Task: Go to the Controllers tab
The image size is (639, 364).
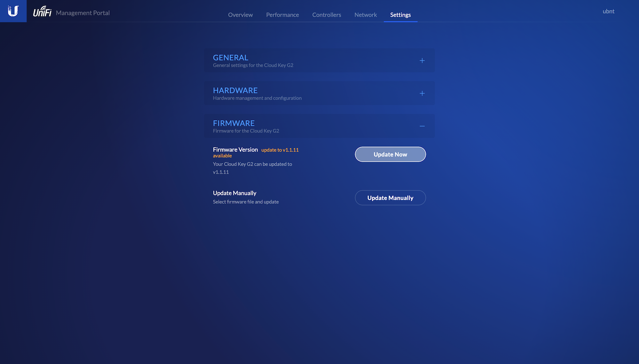Action: [x=327, y=15]
